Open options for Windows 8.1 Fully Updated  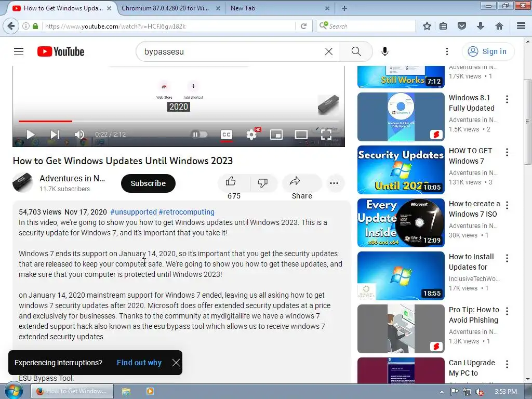pos(507,99)
